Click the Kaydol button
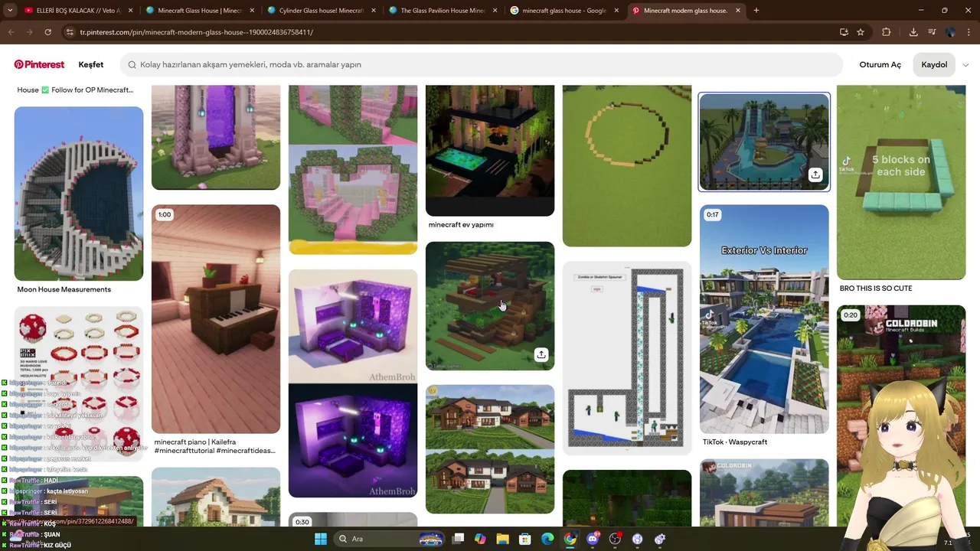Image resolution: width=980 pixels, height=551 pixels. click(934, 65)
